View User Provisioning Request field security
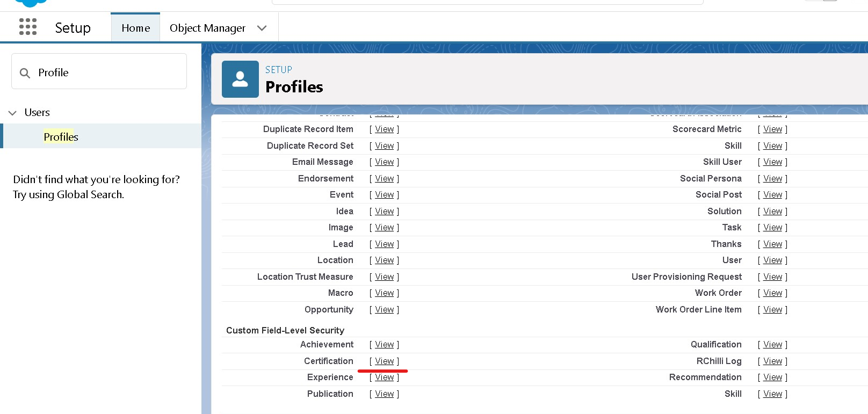Viewport: 868px width, 414px height. pos(773,277)
